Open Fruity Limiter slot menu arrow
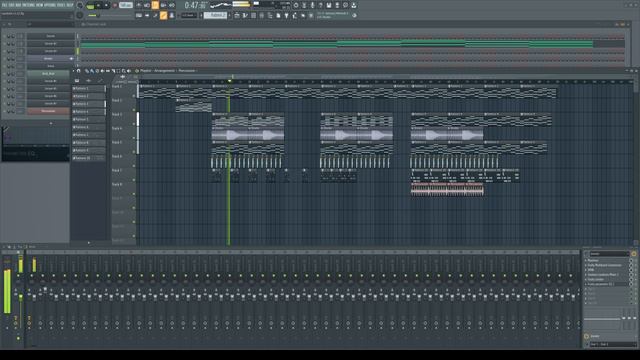 pos(585,280)
